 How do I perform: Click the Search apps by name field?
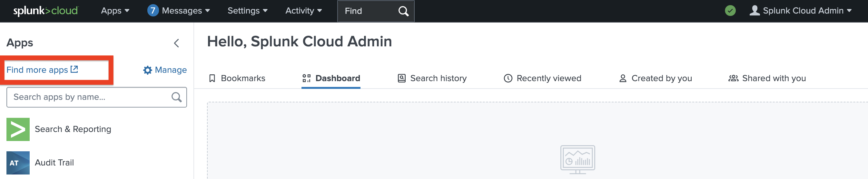pos(89,97)
